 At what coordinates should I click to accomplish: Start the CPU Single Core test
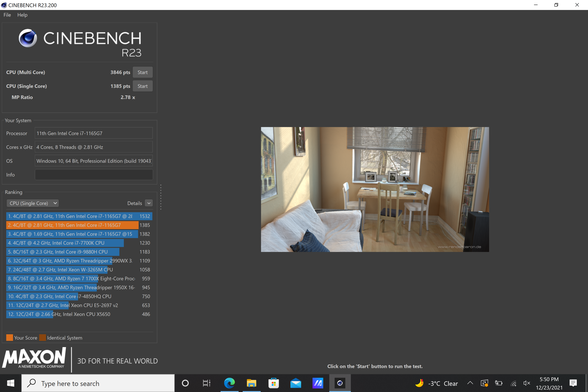142,86
